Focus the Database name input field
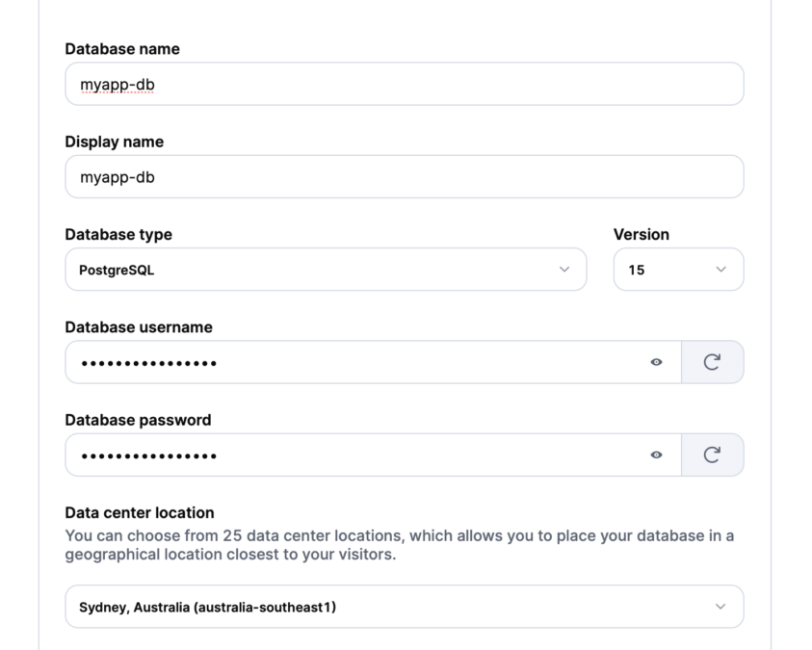812x650 pixels. coord(404,85)
